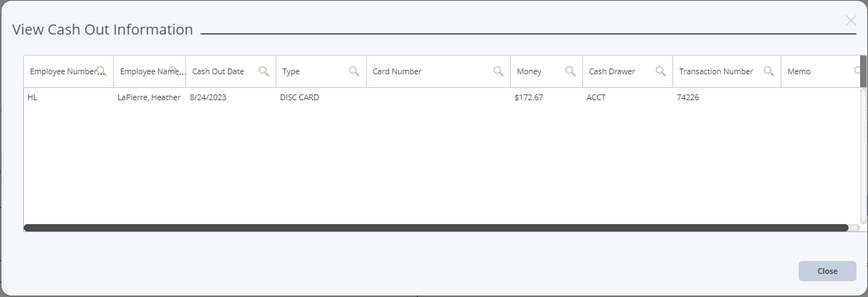This screenshot has height=297, width=868.
Task: Select the 8/24/2023 date cell
Action: point(231,97)
